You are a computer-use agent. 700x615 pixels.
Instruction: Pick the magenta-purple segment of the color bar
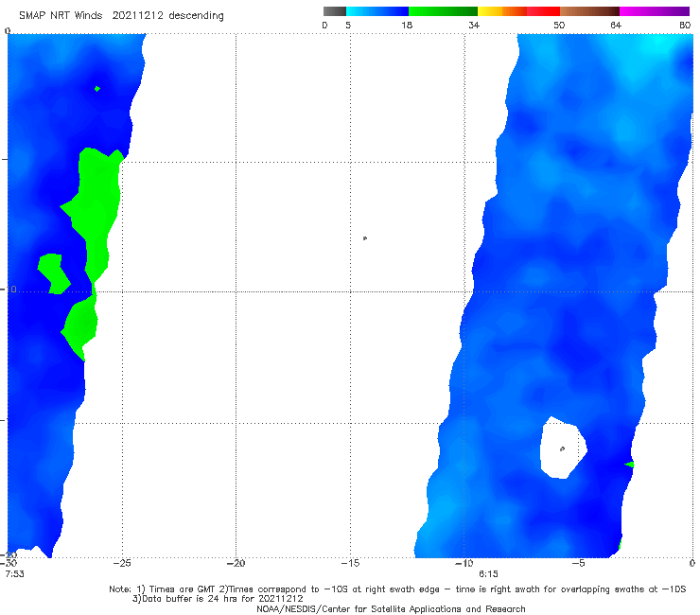pos(655,11)
